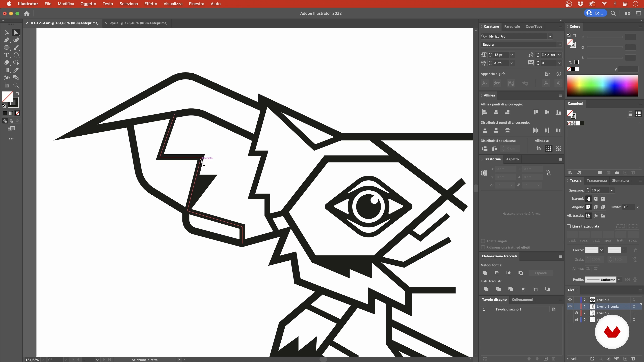644x362 pixels.
Task: Open Spessore 10 pt stroke weight dropdown
Action: pos(612,190)
